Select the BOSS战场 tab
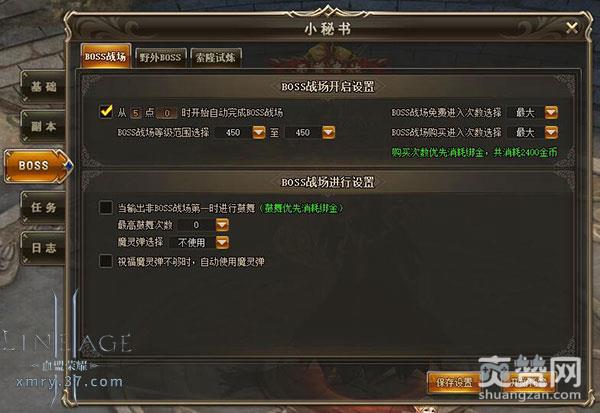 pyautogui.click(x=106, y=56)
